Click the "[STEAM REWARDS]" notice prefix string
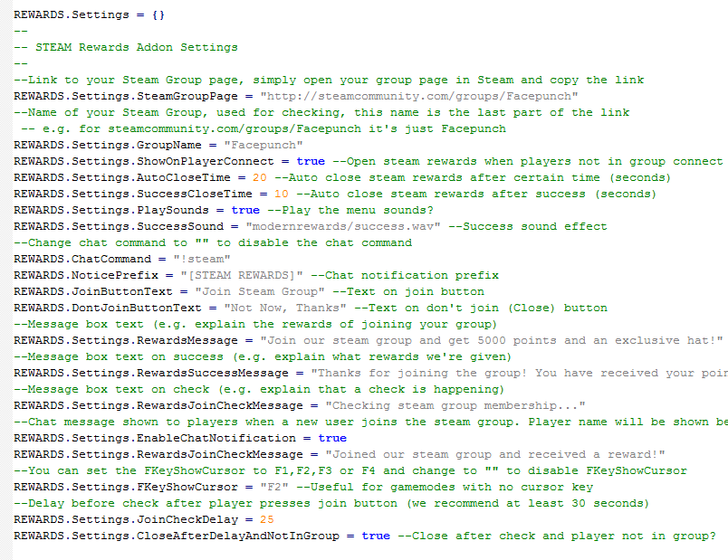728x560 pixels. click(242, 275)
